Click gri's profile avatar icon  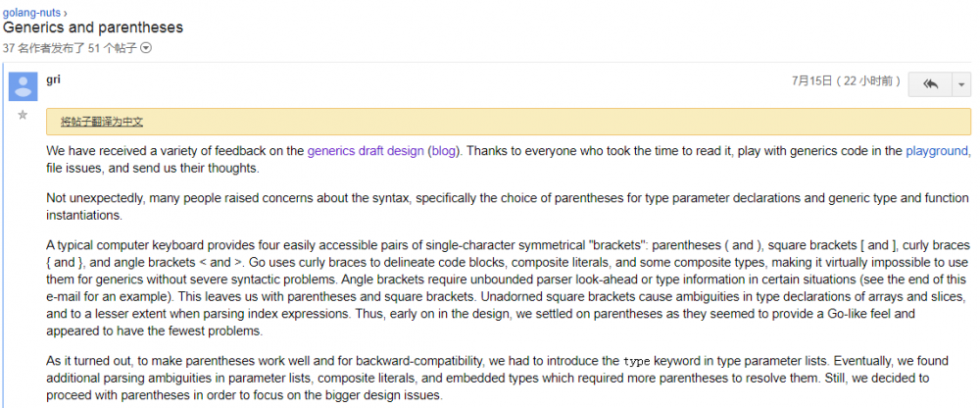[x=24, y=86]
